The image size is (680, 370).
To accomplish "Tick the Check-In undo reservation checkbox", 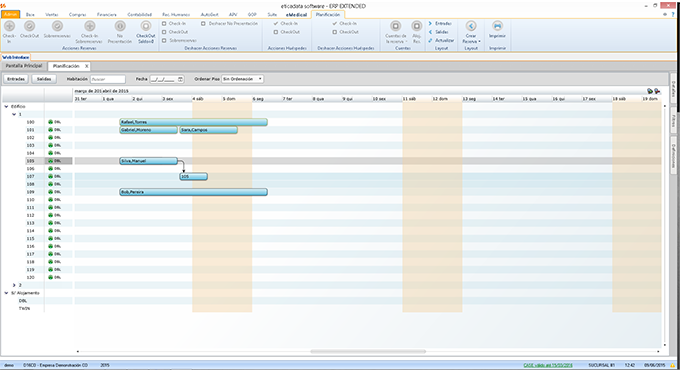I will point(164,23).
